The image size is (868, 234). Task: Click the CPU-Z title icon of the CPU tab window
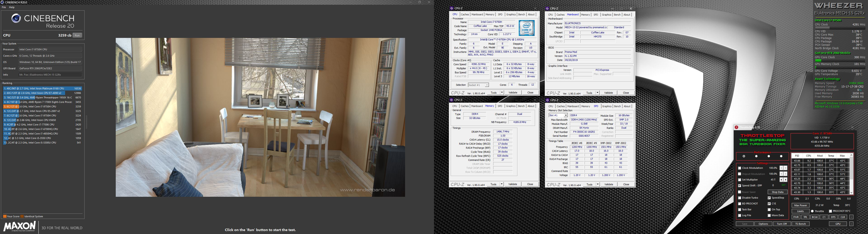452,8
